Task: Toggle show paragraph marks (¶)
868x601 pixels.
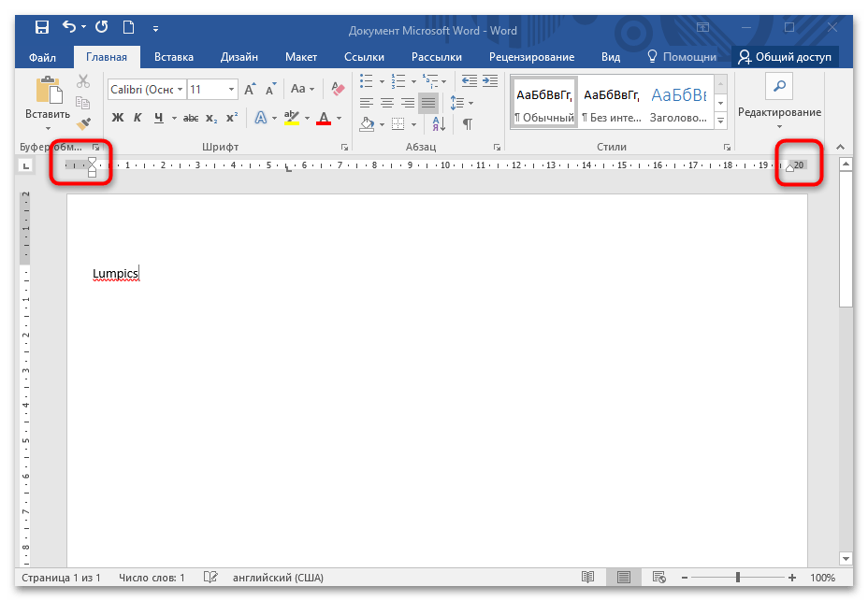Action: (467, 123)
